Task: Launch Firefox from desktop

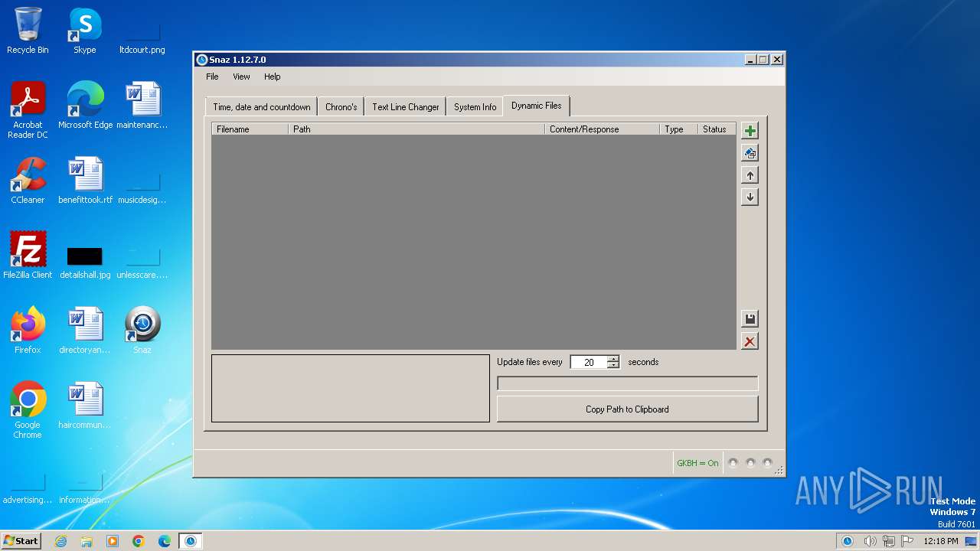Action: (x=28, y=331)
